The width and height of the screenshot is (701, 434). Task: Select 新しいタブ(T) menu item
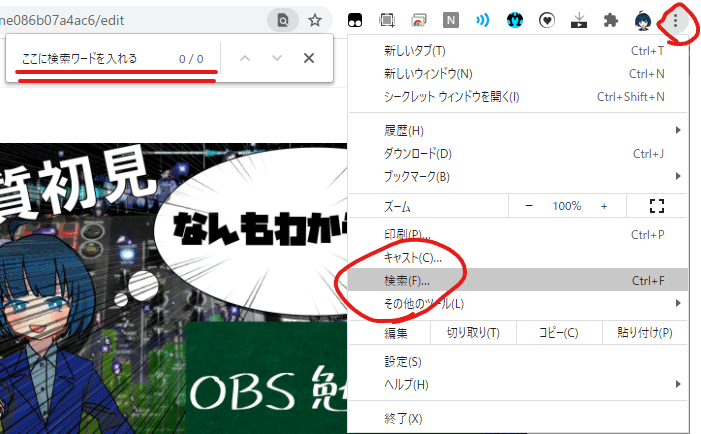tap(518, 51)
